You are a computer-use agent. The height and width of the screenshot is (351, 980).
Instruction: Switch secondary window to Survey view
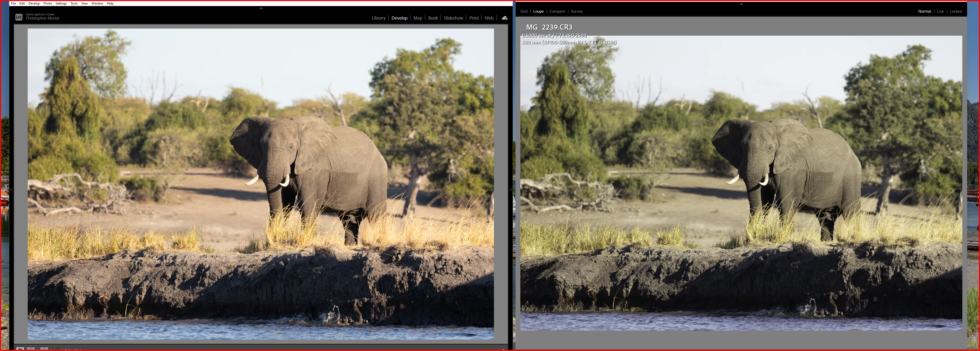[576, 11]
